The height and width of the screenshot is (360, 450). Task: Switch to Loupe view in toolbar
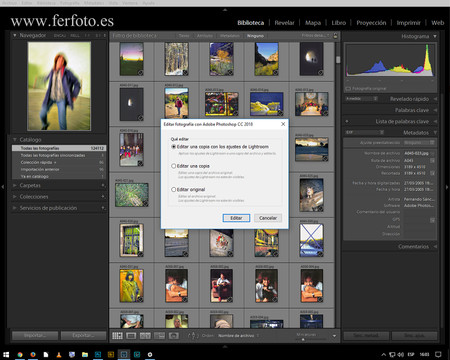tap(131, 336)
